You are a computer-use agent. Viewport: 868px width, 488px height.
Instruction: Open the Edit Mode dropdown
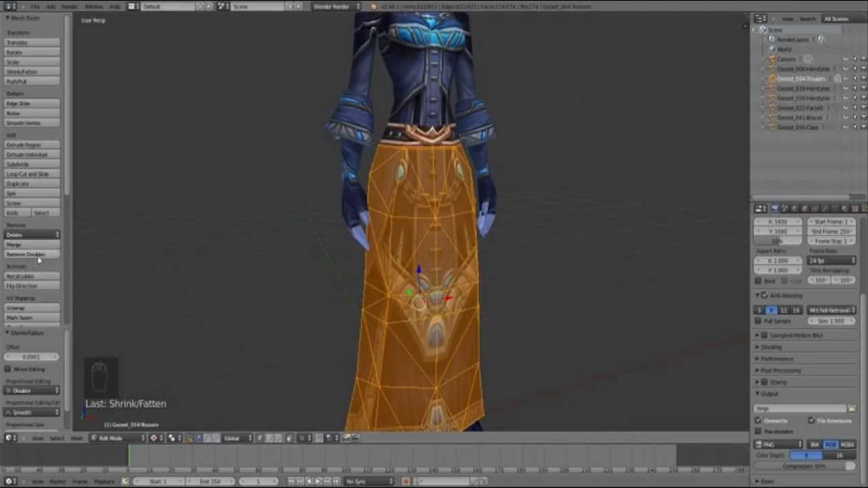click(x=119, y=438)
